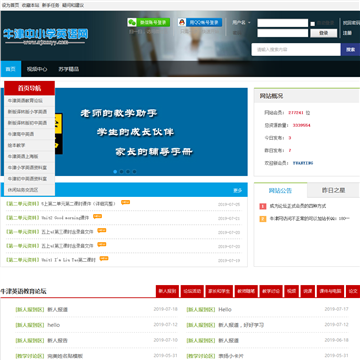
Task: Click the 论坛活动 red forum button
Action: (192, 291)
